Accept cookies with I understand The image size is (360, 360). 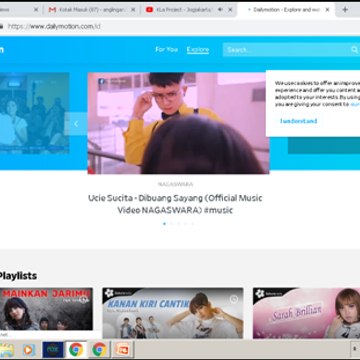pyautogui.click(x=298, y=121)
